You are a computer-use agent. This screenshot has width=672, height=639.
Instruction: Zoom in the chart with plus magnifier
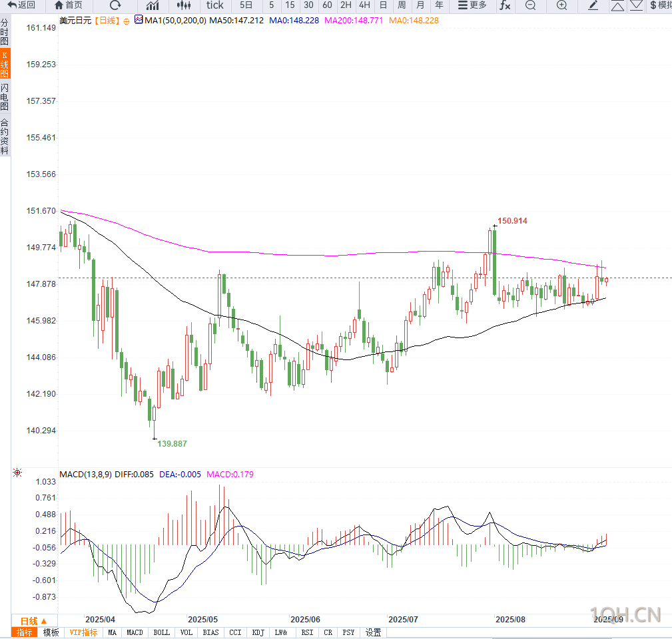point(562,5)
